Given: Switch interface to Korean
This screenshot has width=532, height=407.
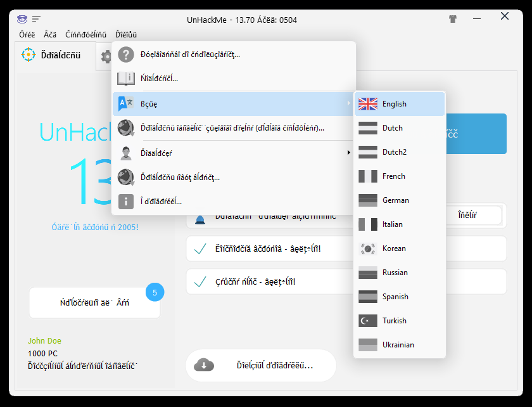Looking at the screenshot, I should coord(400,249).
